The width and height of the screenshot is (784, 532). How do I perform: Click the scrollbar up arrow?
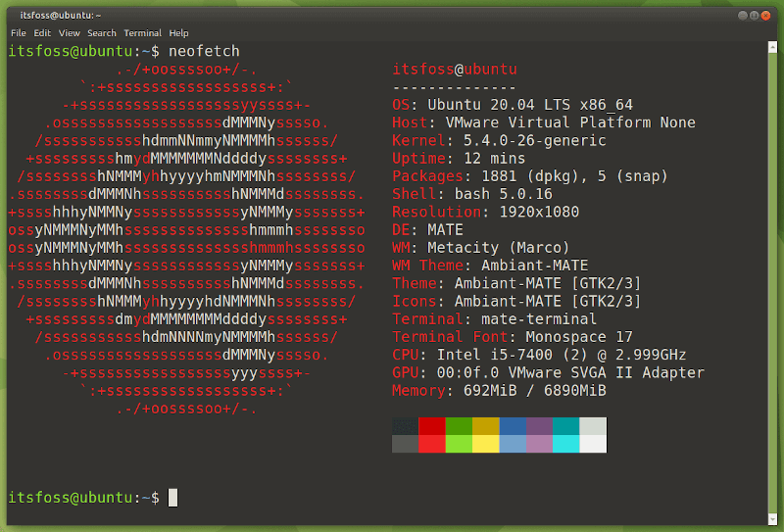[x=772, y=47]
